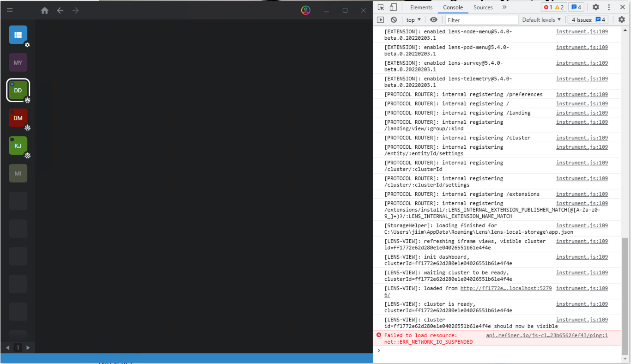Open the Sources tab
Screen dimensions: 631x364
[483, 7]
